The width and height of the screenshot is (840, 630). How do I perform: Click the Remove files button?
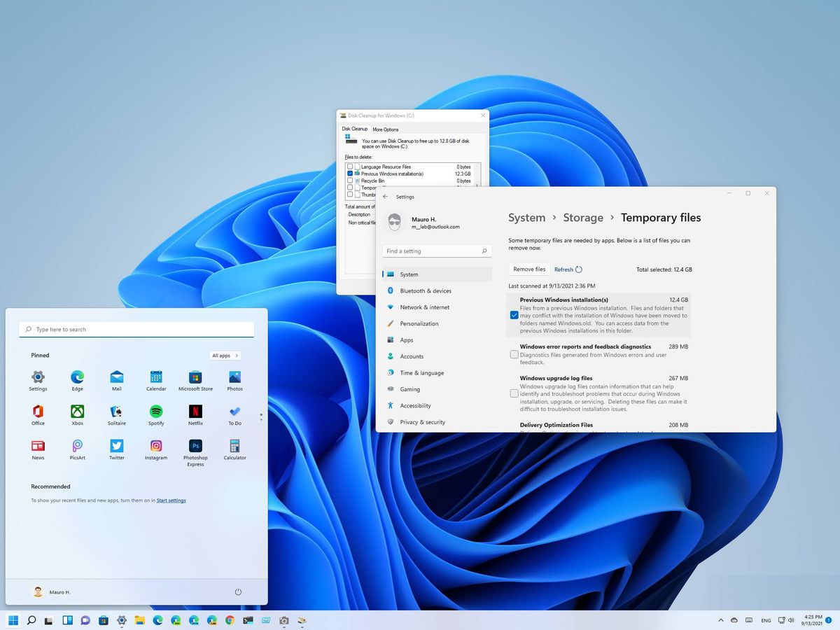click(528, 269)
